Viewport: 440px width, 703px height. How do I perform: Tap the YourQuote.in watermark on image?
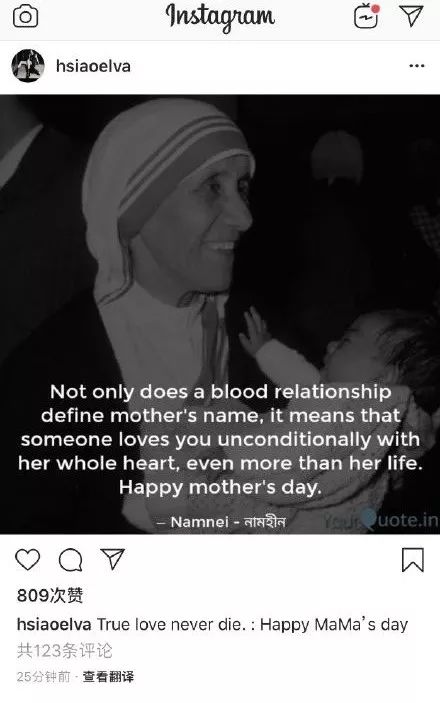click(x=380, y=520)
